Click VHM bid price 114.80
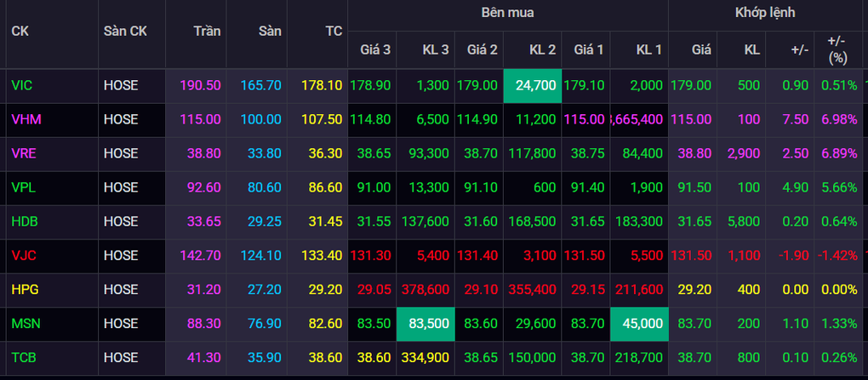868x380 pixels. coord(371,119)
